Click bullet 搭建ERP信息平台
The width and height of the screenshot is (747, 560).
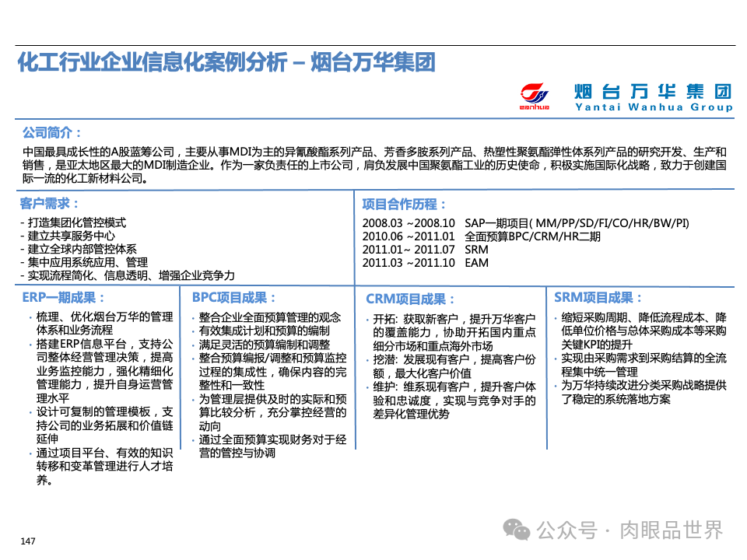tap(101, 371)
